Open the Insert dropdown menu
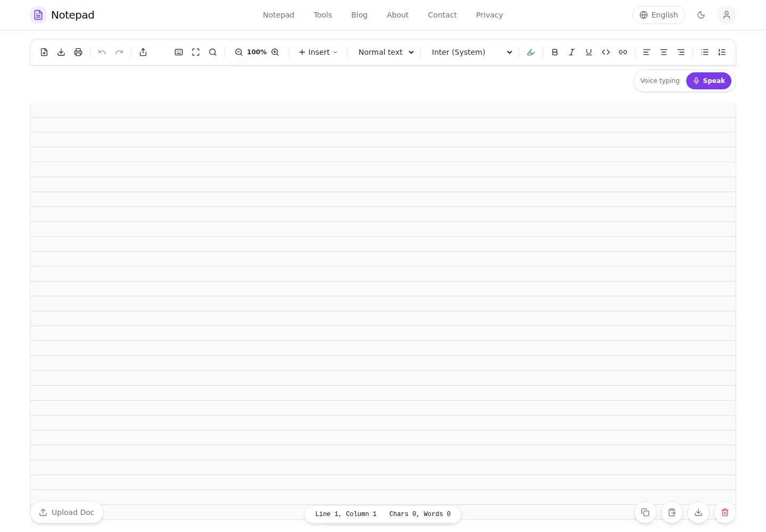 (x=318, y=52)
